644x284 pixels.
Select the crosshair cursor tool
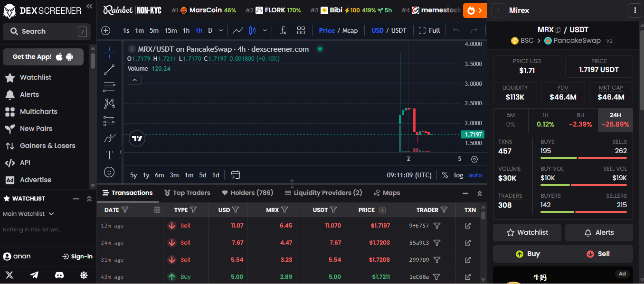point(109,53)
